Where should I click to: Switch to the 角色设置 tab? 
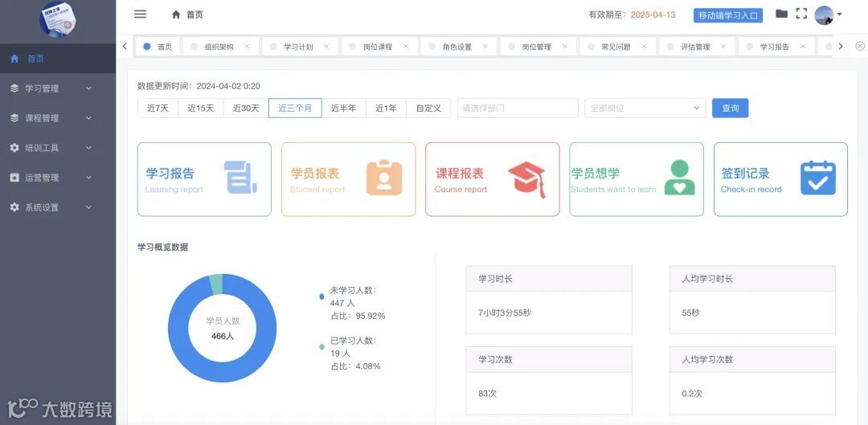457,47
